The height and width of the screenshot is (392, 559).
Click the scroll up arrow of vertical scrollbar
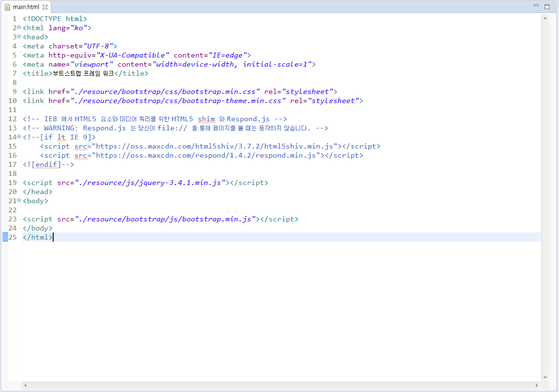coord(545,18)
